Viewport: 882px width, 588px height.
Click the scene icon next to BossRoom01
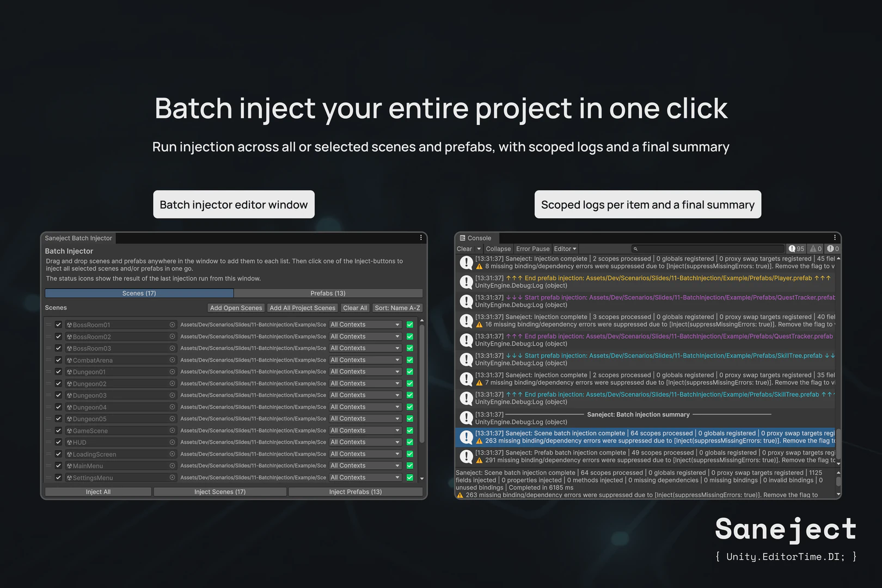coord(70,324)
